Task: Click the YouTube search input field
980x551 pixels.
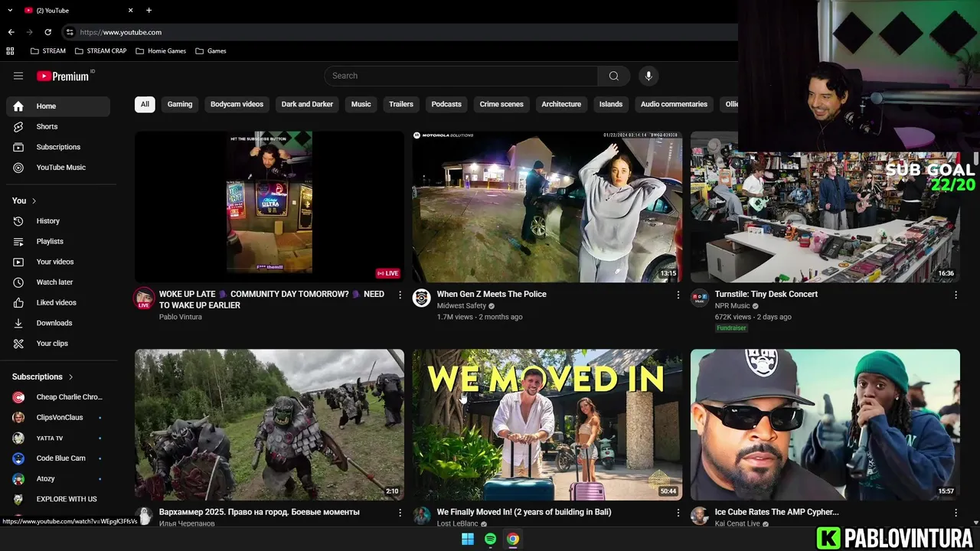Action: (461, 76)
